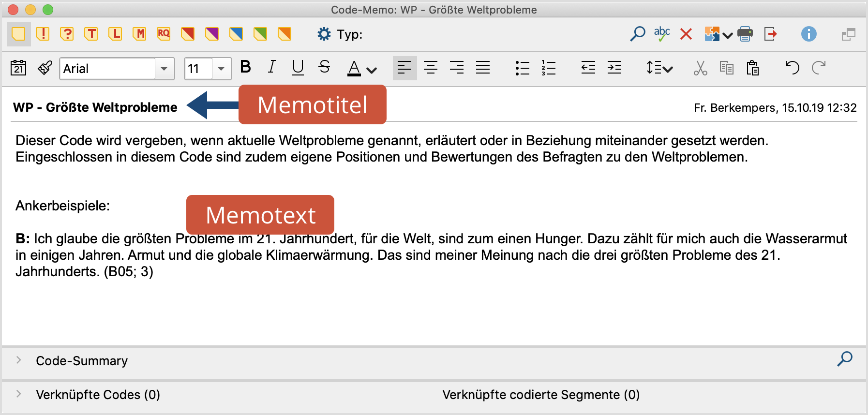Select the red-cornered memo type icon
This screenshot has height=415, width=868.
[x=188, y=34]
